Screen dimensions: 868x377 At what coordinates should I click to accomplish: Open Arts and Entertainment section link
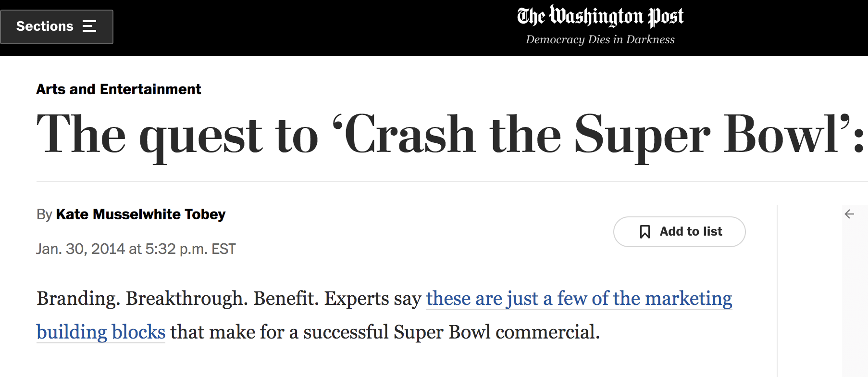118,89
